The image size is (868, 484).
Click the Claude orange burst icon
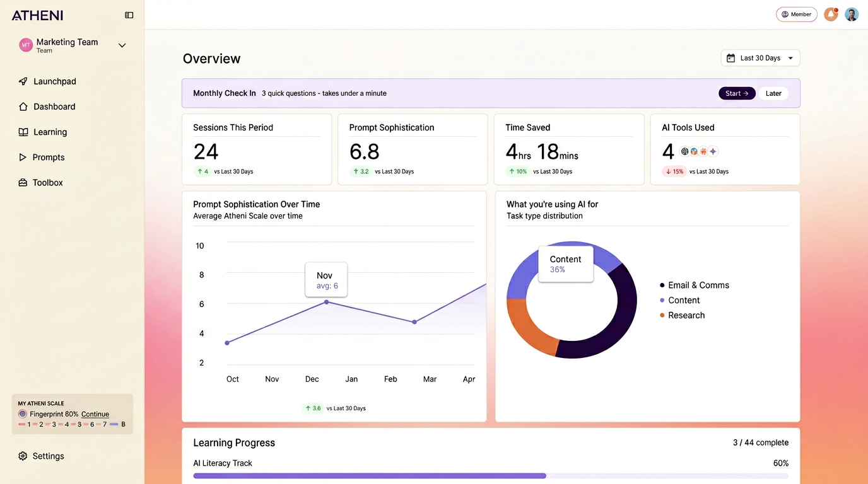tap(703, 151)
